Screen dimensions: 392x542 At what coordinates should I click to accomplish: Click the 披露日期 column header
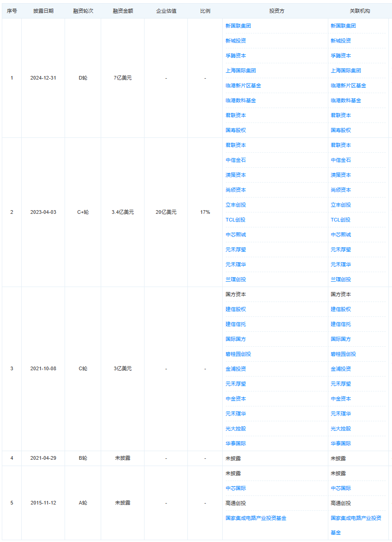point(43,11)
